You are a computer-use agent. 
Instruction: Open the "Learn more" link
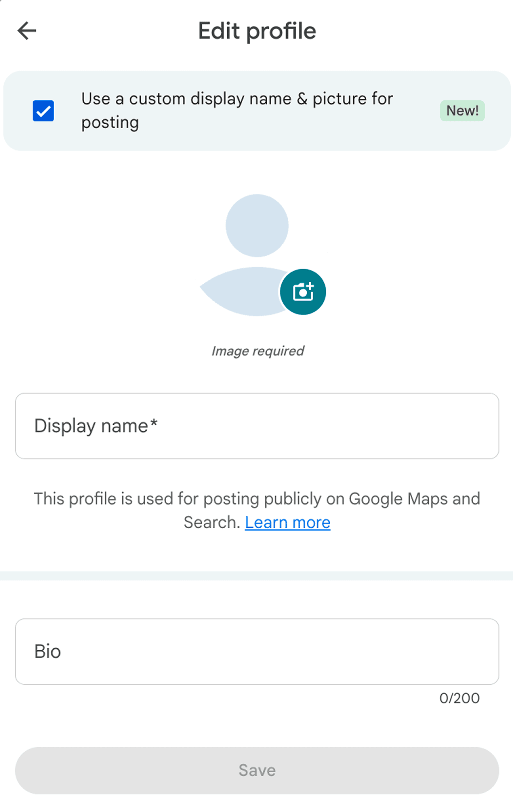coord(287,523)
